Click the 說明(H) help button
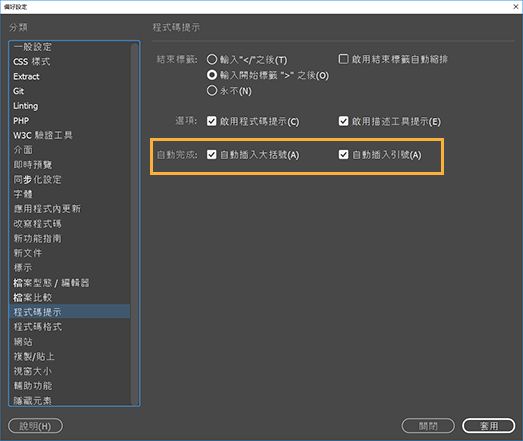The image size is (523, 441). coord(35,426)
